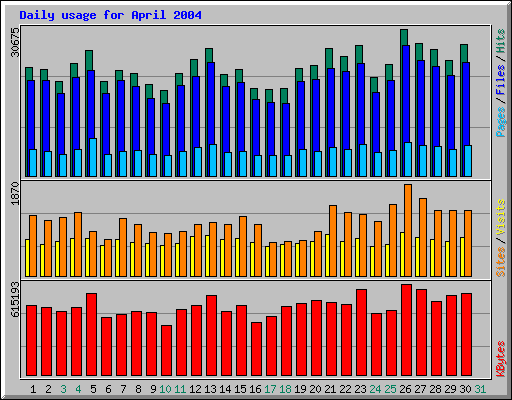Click green day label 11
512x400 pixels.
[180, 389]
